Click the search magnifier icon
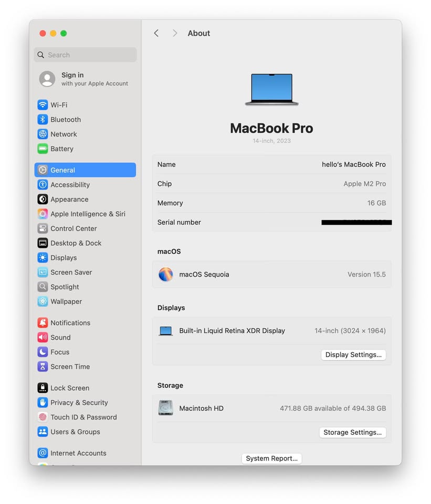Screen dimensions: 431x504 [41, 55]
